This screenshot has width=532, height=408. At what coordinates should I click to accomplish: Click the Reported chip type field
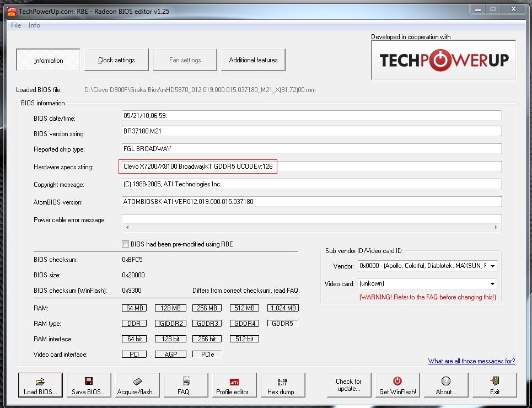pyautogui.click(x=311, y=149)
